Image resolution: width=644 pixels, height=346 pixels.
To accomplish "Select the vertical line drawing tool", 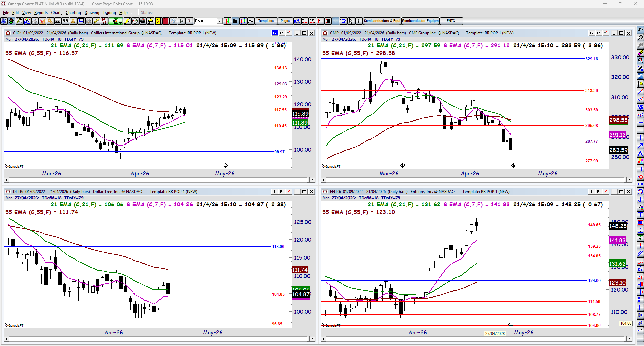I will coord(640,138).
